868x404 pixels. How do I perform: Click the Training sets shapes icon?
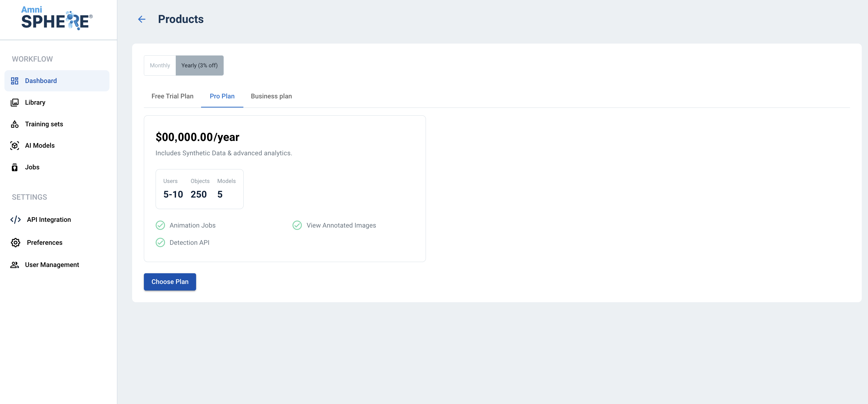14,124
